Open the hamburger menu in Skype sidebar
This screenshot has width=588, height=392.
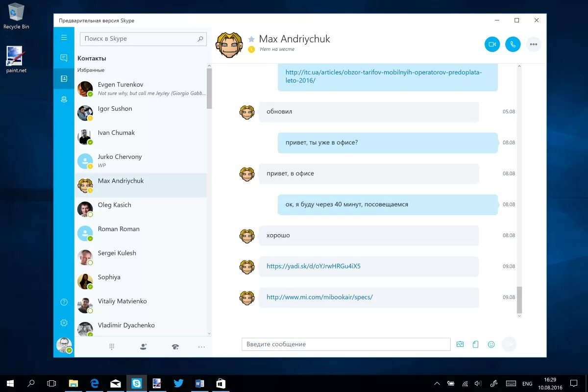(x=64, y=37)
